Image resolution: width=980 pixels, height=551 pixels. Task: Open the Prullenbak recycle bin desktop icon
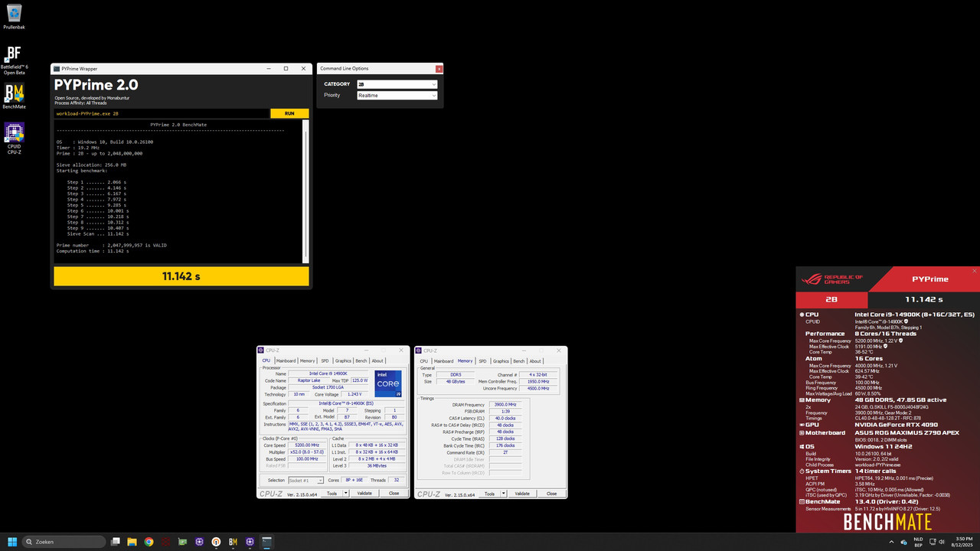(x=14, y=17)
